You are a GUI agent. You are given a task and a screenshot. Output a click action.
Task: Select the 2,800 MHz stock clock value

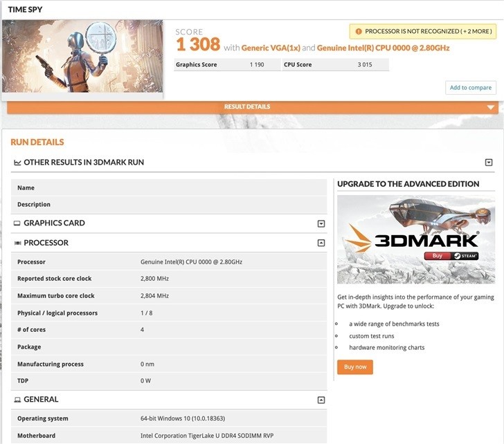click(154, 279)
